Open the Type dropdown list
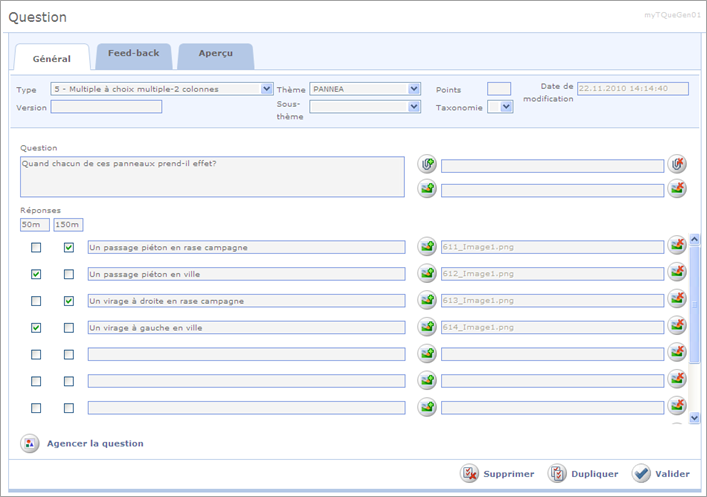The image size is (707, 497). (266, 89)
